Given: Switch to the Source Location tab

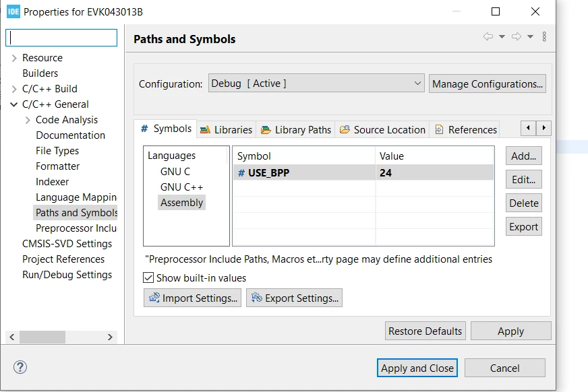Looking at the screenshot, I should pos(382,129).
